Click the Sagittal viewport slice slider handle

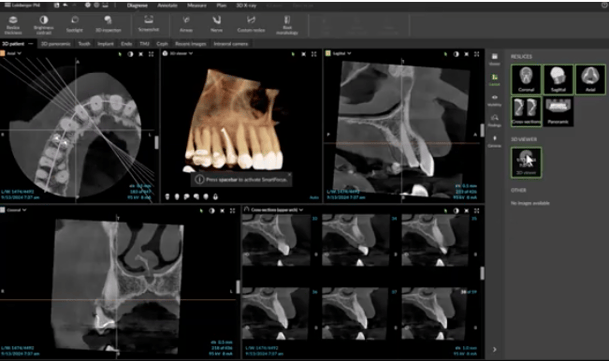[482, 131]
